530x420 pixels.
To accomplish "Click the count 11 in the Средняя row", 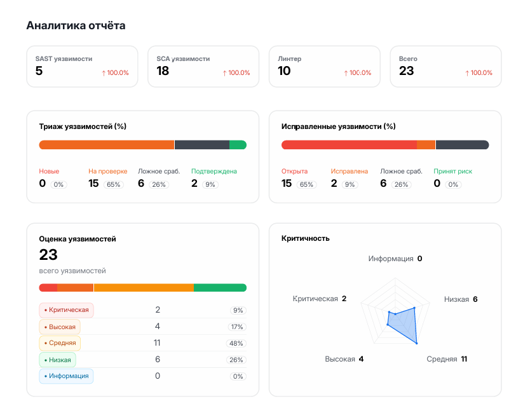I will (x=157, y=343).
